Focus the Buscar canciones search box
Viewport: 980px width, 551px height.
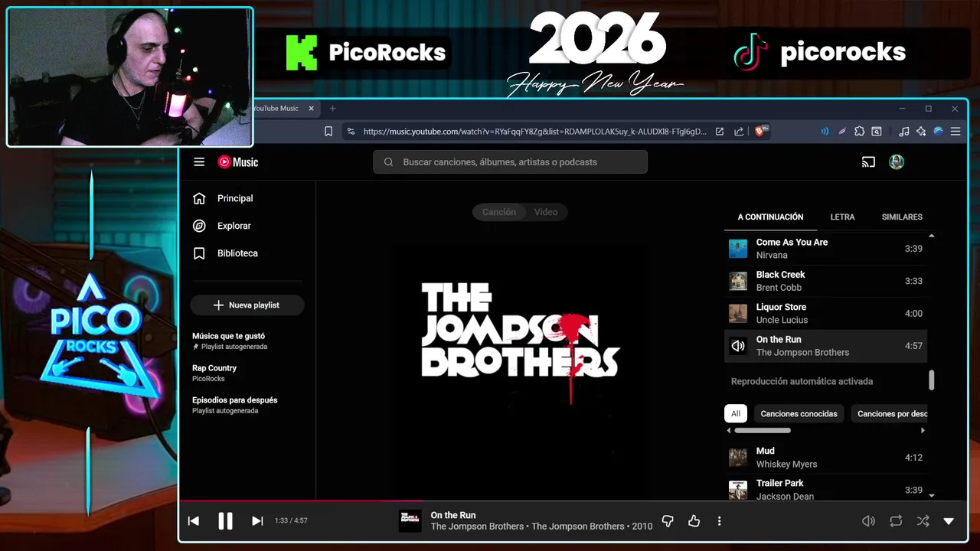(x=510, y=162)
